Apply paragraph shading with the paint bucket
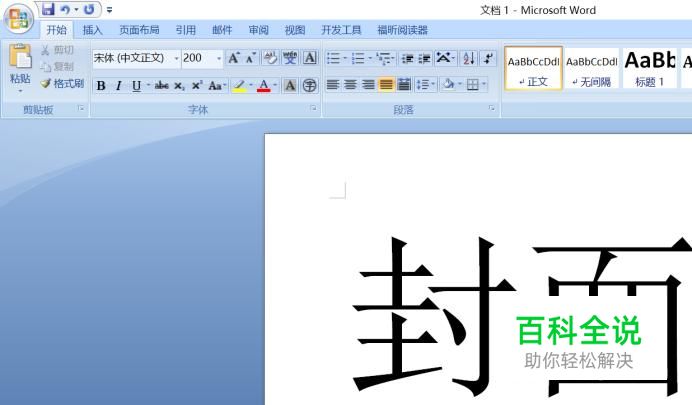The height and width of the screenshot is (405, 692). click(x=448, y=85)
